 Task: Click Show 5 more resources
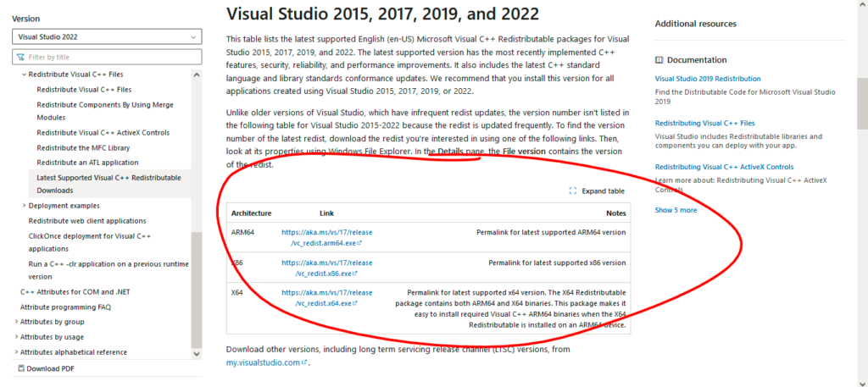coord(676,210)
